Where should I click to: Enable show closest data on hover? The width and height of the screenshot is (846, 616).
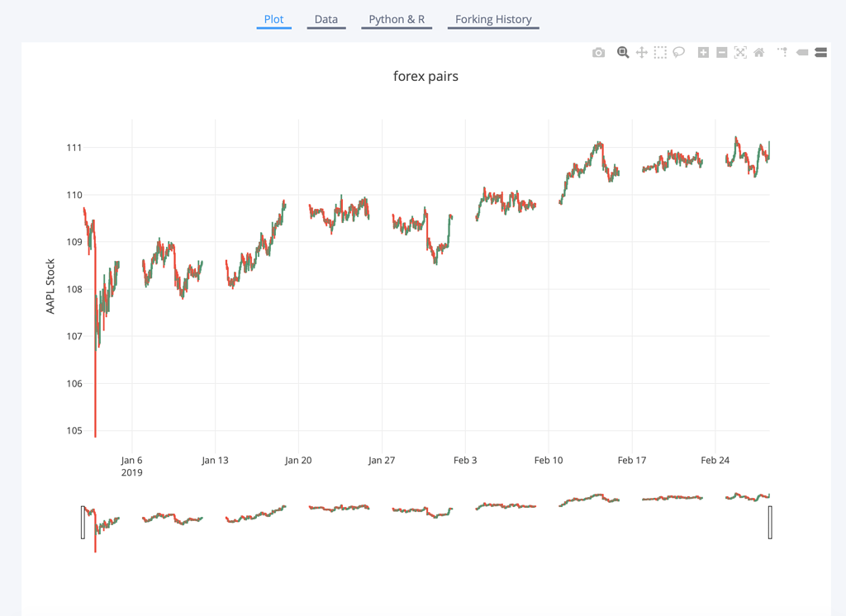[x=801, y=52]
